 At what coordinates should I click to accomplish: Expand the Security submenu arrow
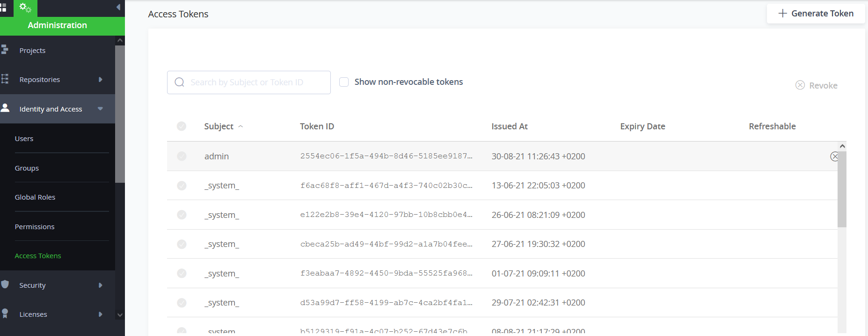101,285
